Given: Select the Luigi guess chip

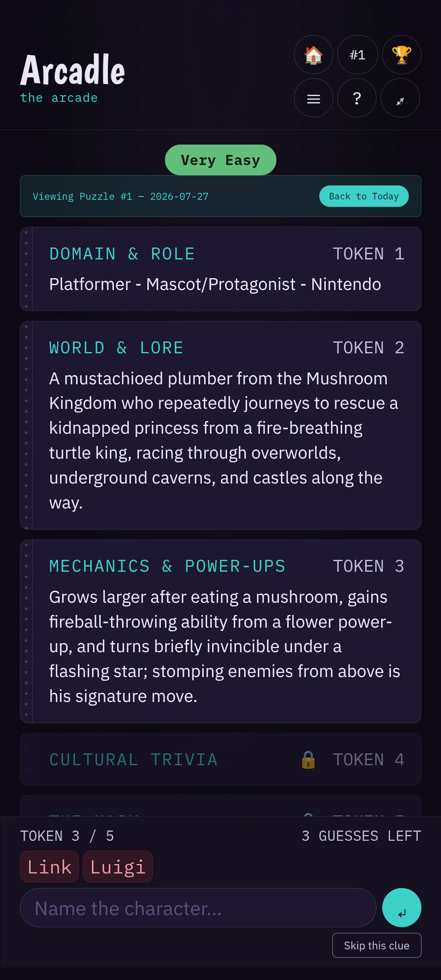Looking at the screenshot, I should 118,867.
